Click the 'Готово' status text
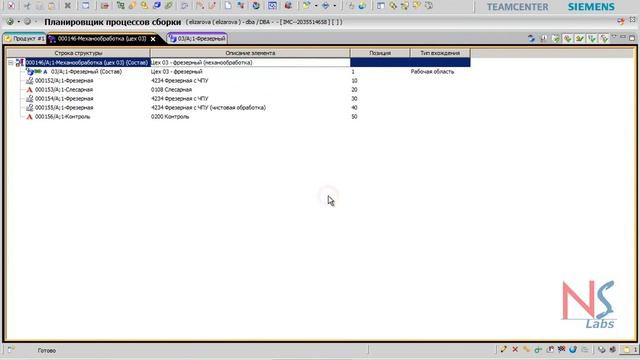Image resolution: width=640 pixels, height=360 pixels. (x=47, y=350)
